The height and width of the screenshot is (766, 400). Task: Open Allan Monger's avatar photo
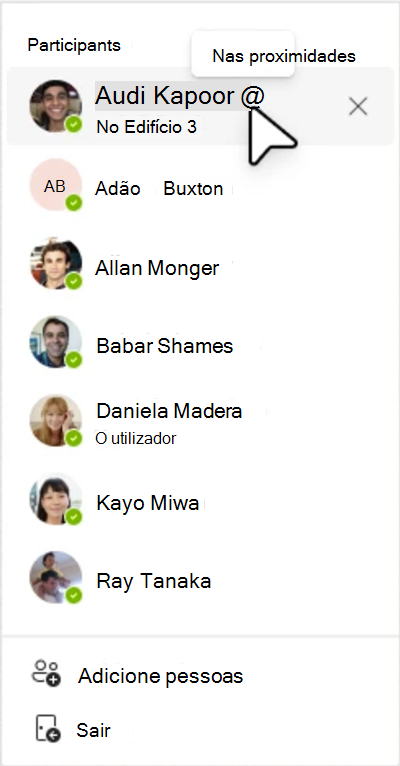point(55,264)
